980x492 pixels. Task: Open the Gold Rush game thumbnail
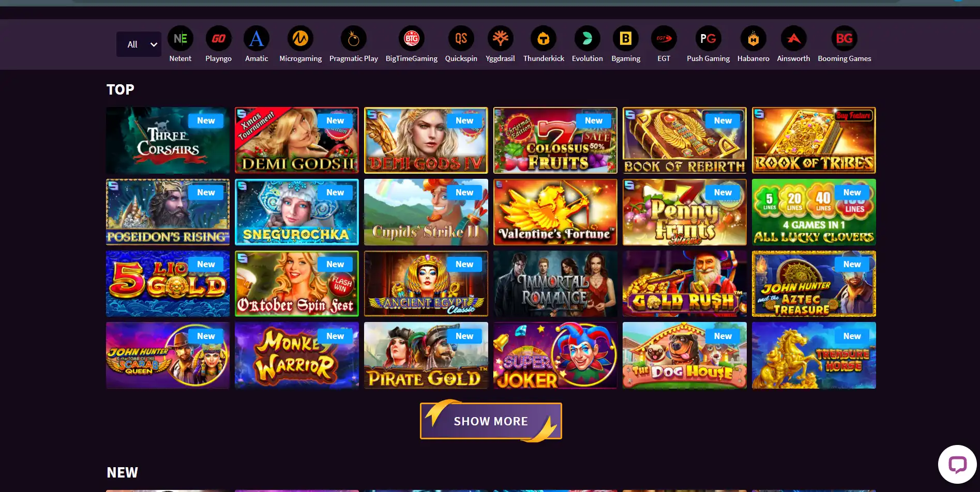coord(685,284)
